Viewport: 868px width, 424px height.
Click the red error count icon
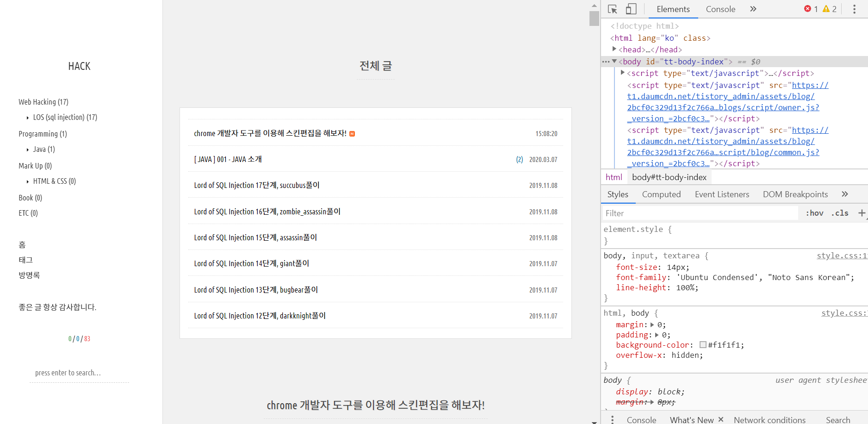(x=807, y=9)
